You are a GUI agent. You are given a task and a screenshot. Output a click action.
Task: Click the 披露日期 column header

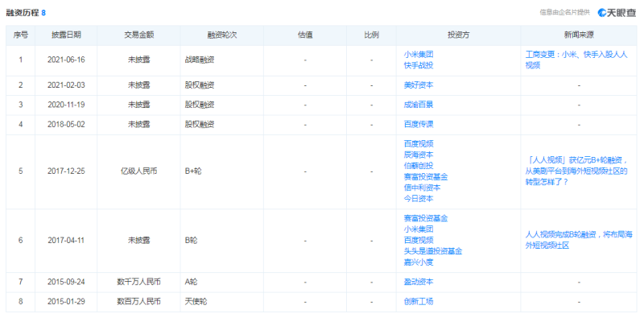(x=66, y=35)
